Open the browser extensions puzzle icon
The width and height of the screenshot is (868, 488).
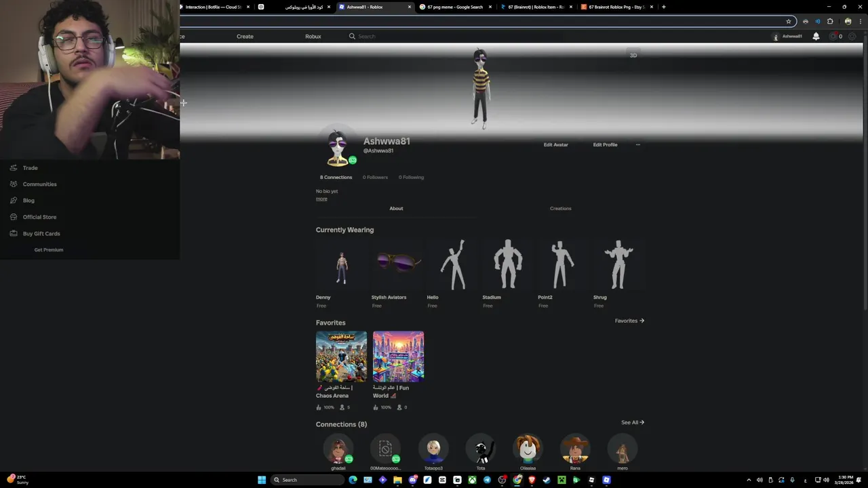[830, 21]
